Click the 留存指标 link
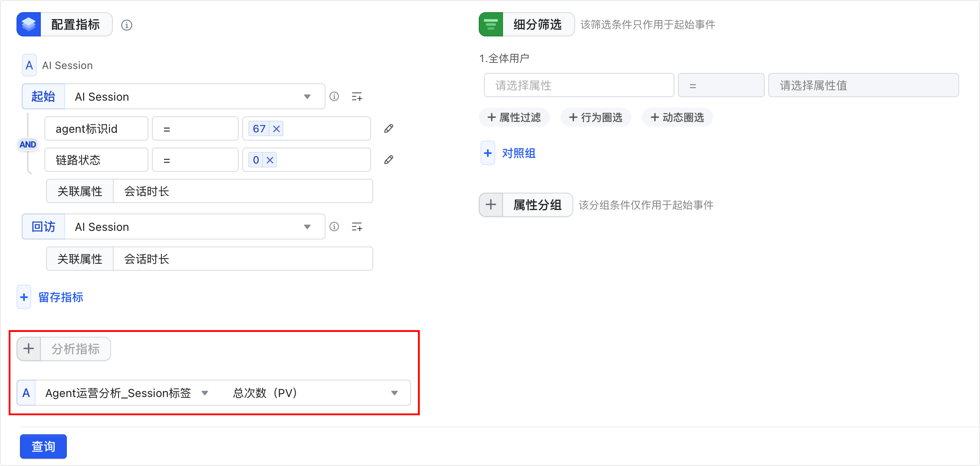Image resolution: width=980 pixels, height=466 pixels. [61, 297]
